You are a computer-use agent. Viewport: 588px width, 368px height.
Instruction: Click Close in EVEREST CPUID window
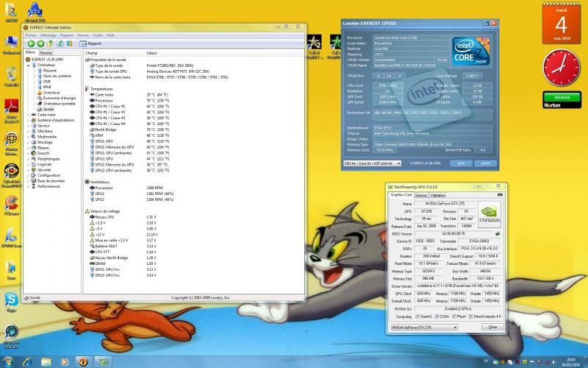pos(486,163)
